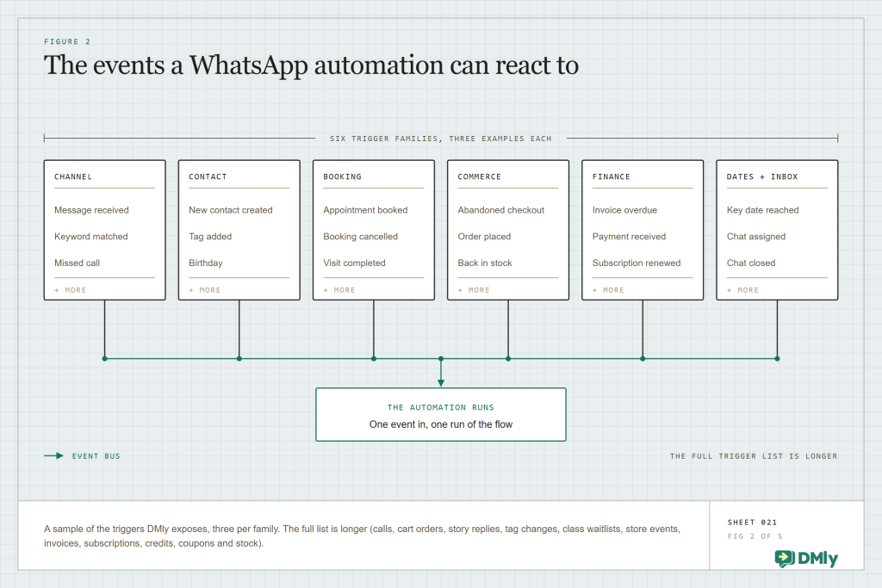Click 'THE AUTOMATION RUNS' box heading
The width and height of the screenshot is (882, 588).
tap(440, 407)
